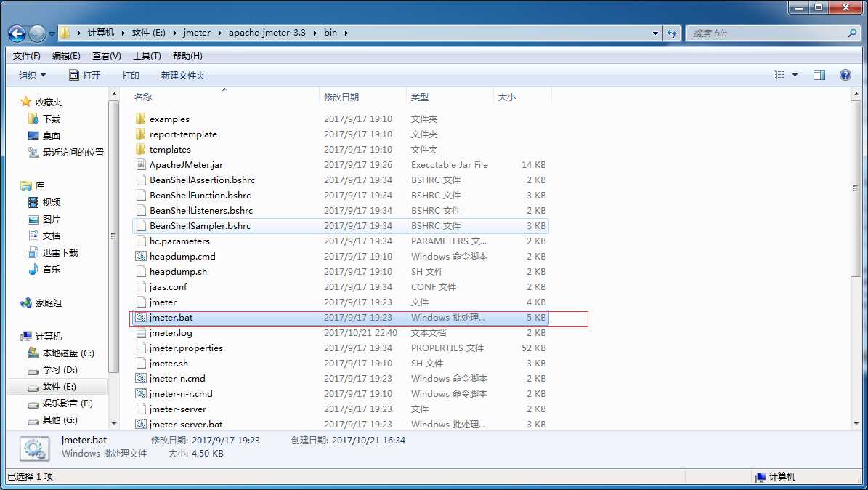
Task: Open drive 本地磁盘 (C:)
Action: point(68,353)
